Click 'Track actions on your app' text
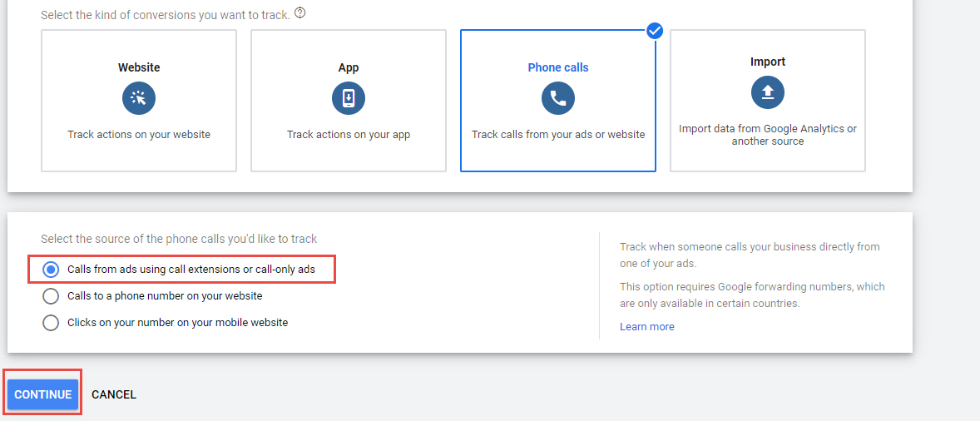The image size is (980, 421). [349, 134]
